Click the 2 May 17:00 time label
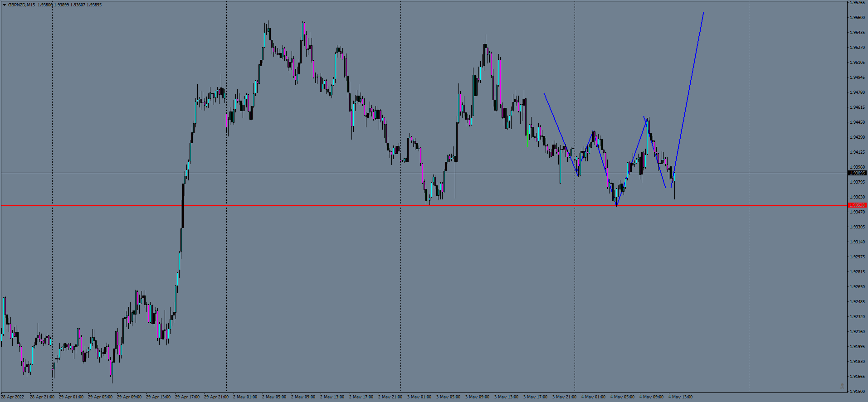 [361, 397]
